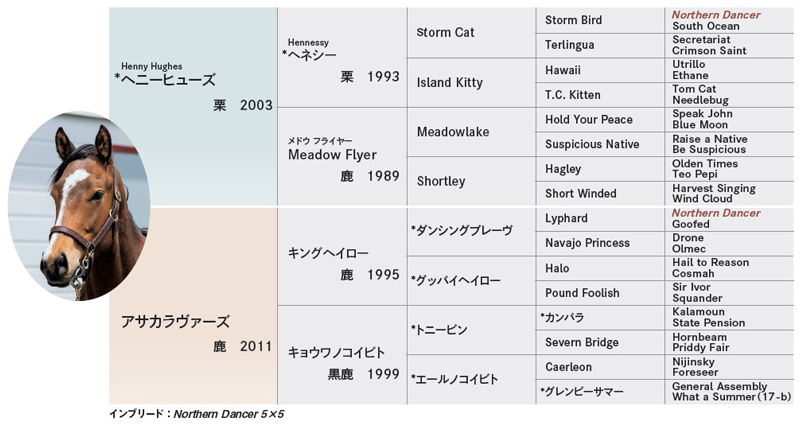Click the ダンシングブレーヴ entry
The height and width of the screenshot is (425, 800).
pos(462,231)
